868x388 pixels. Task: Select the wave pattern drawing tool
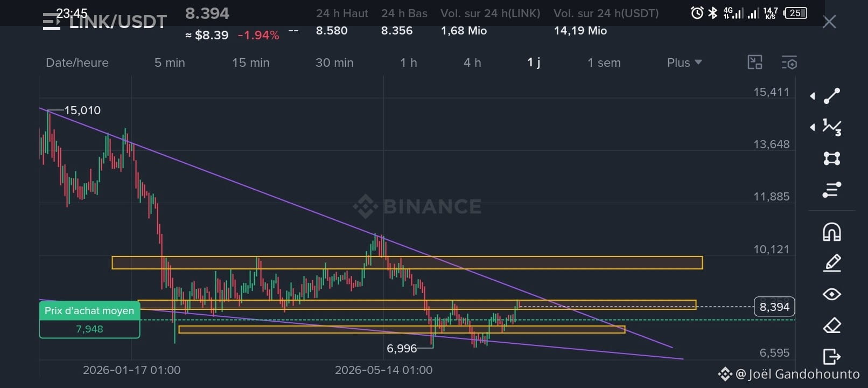(832, 127)
